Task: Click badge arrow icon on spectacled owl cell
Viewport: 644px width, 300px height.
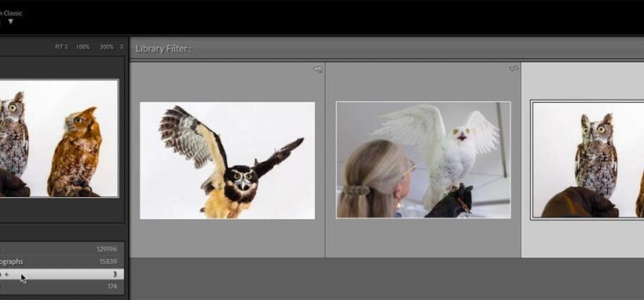Action: [318, 69]
